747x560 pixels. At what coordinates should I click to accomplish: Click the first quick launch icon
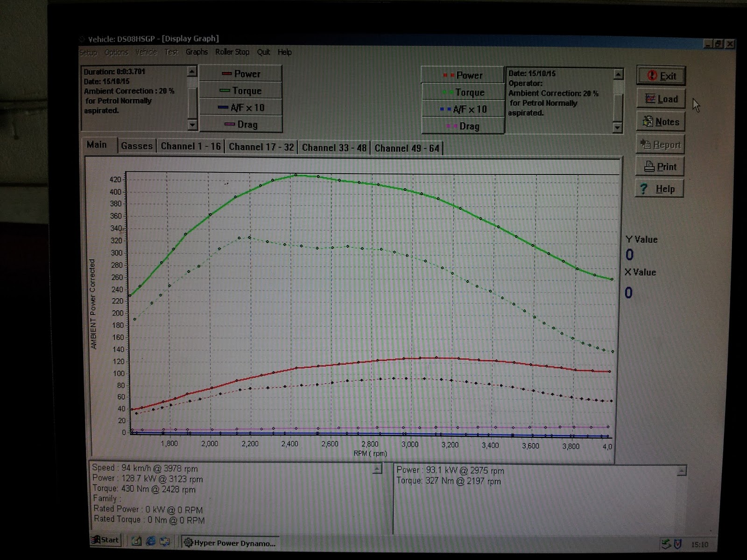point(136,541)
